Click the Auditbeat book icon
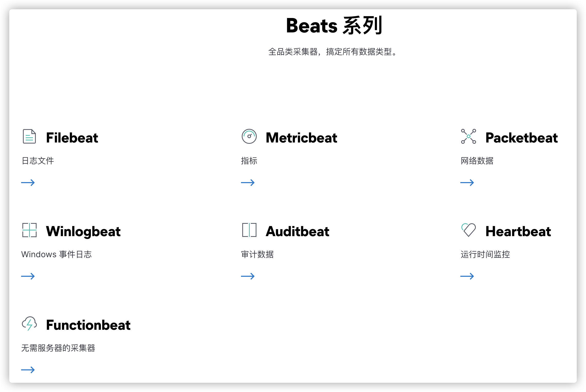The height and width of the screenshot is (392, 586). [x=249, y=230]
